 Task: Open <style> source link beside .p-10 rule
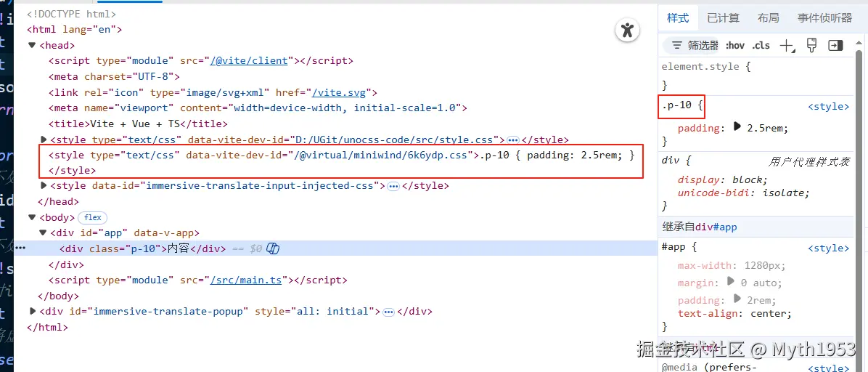coord(828,107)
